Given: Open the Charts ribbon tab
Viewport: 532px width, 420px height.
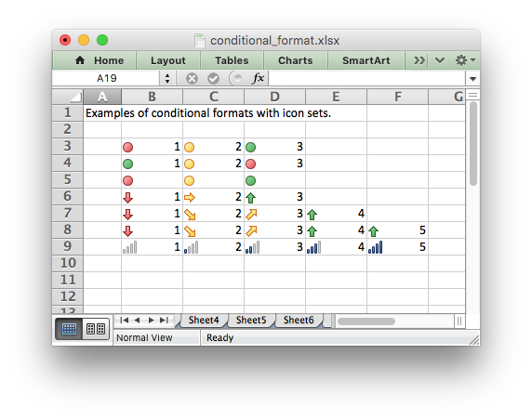Looking at the screenshot, I should tap(296, 60).
